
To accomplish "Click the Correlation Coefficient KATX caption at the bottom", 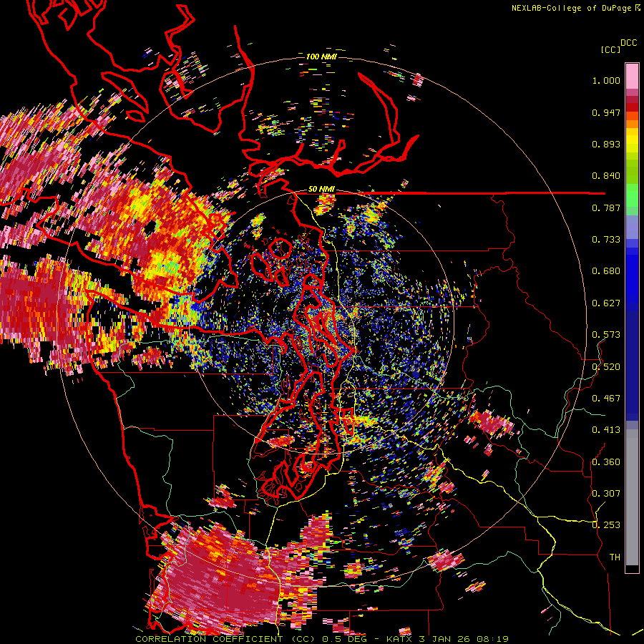I will (x=321, y=639).
